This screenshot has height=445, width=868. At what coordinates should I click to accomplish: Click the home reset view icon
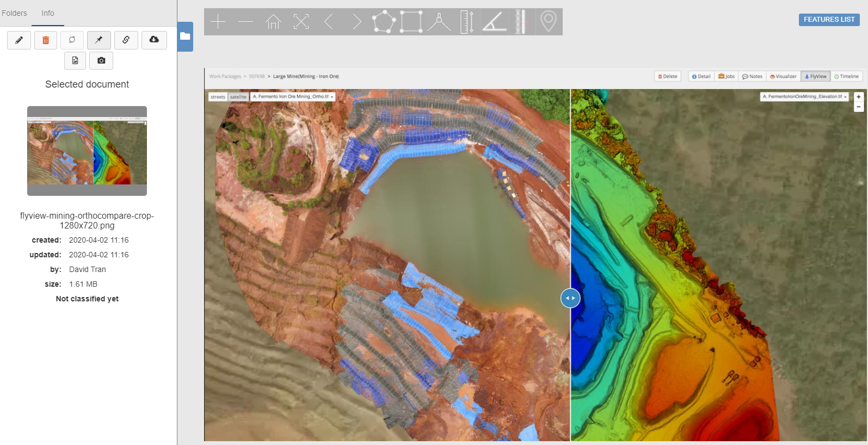(x=273, y=22)
